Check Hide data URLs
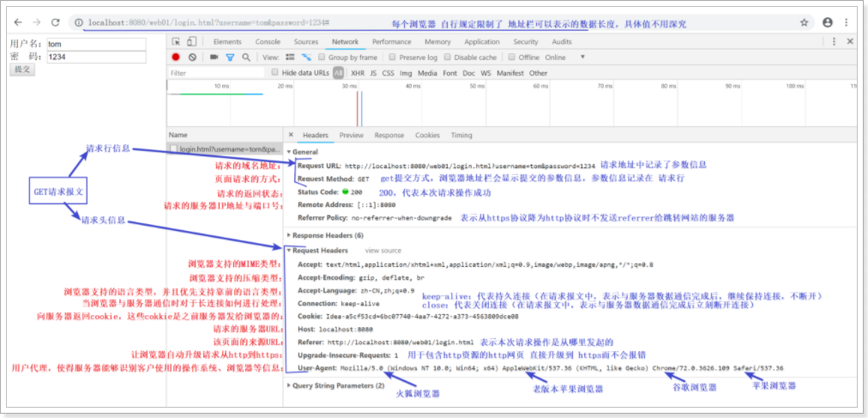The height and width of the screenshot is (418, 868). click(275, 72)
